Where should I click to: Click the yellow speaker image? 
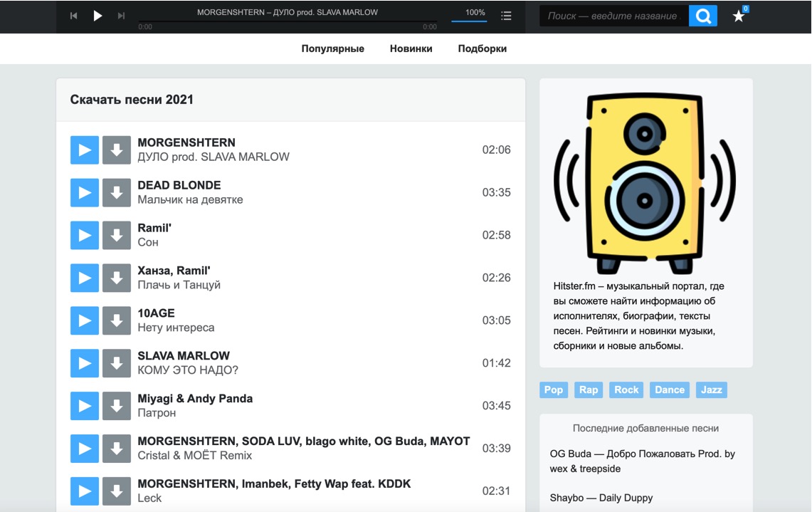click(645, 184)
